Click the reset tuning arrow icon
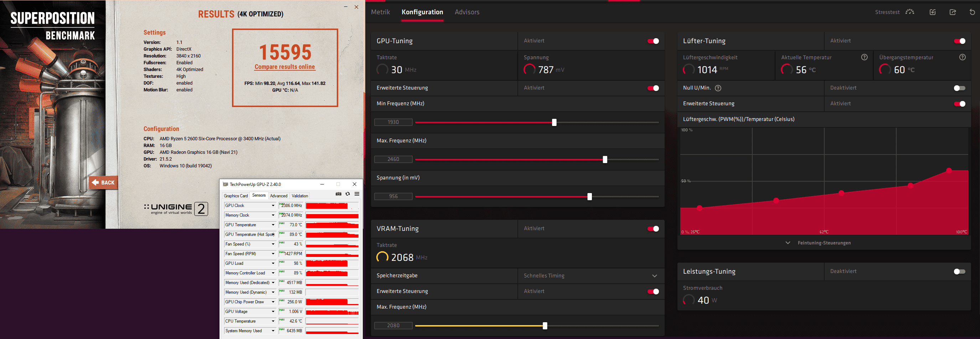 972,12
